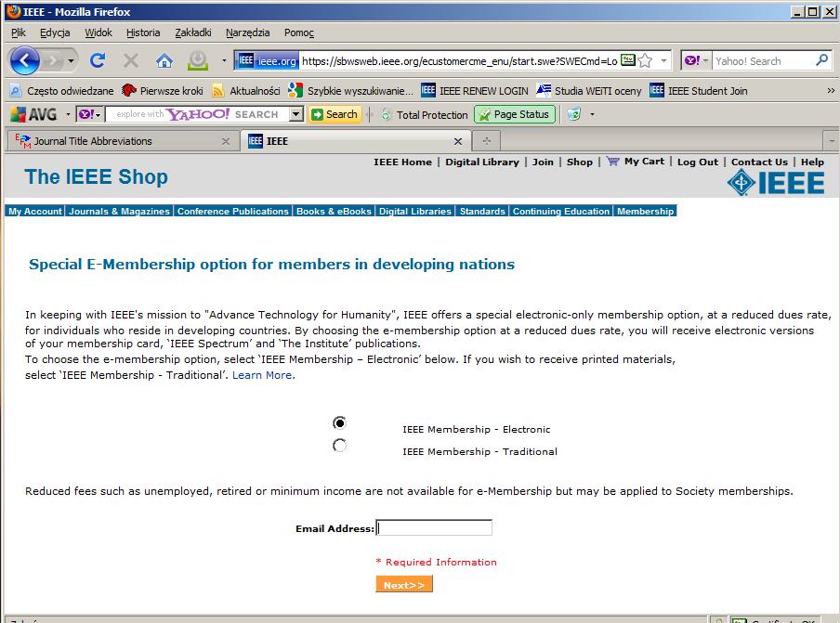840x623 pixels.
Task: Open the AVG Yahoo search box dropdown
Action: coord(295,114)
